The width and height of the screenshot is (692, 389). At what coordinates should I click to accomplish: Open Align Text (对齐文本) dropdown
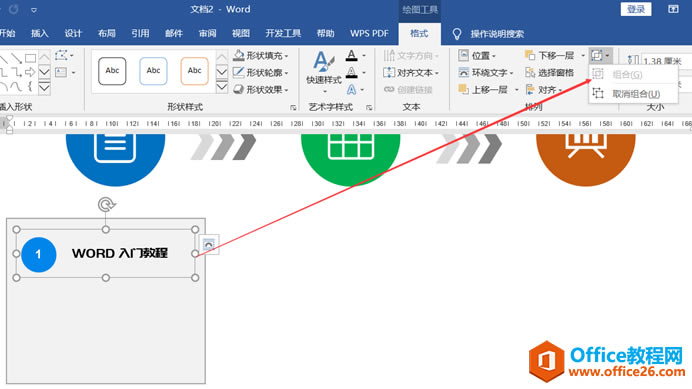(411, 72)
